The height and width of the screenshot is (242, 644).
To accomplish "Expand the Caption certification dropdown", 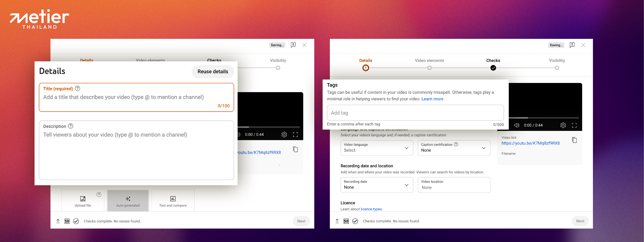I will [453, 148].
